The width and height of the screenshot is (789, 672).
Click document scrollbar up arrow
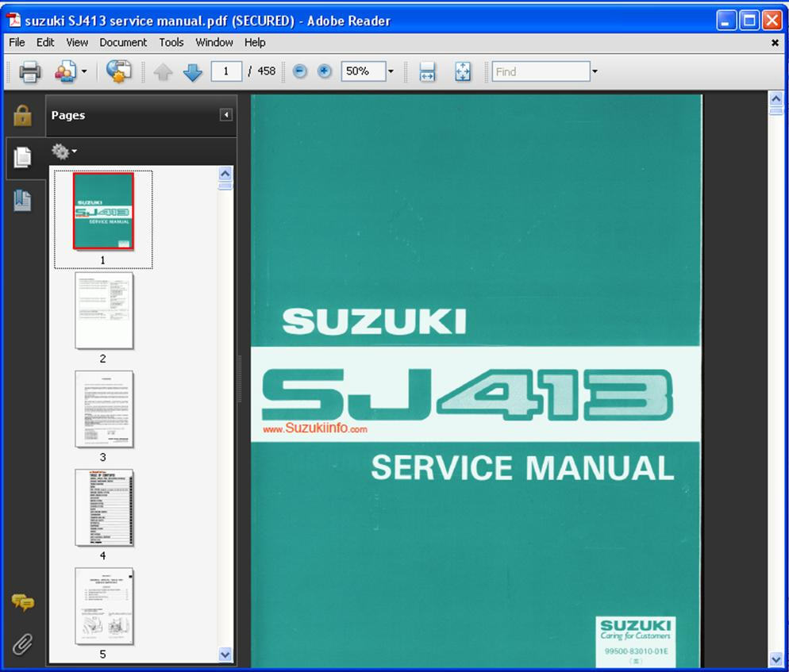click(776, 98)
